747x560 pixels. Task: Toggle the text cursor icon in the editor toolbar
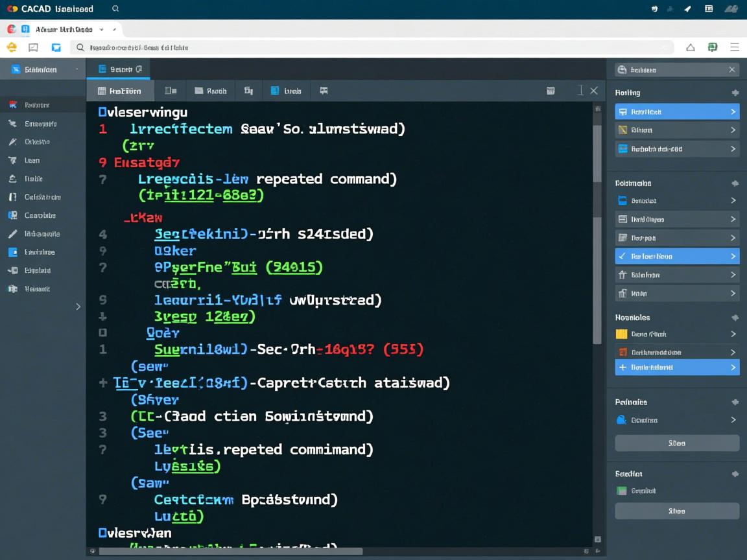(x=580, y=91)
